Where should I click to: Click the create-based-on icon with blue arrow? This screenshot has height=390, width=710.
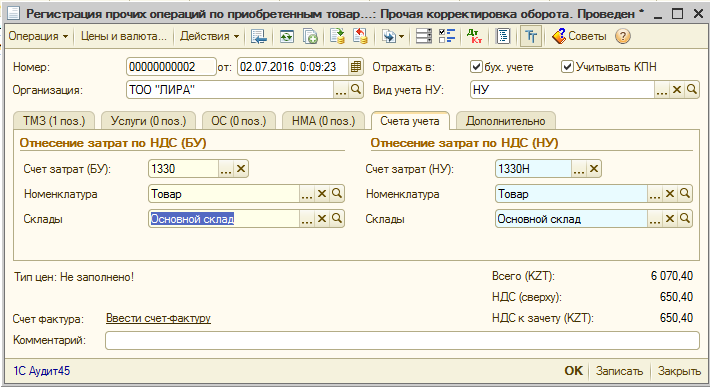[x=388, y=36]
